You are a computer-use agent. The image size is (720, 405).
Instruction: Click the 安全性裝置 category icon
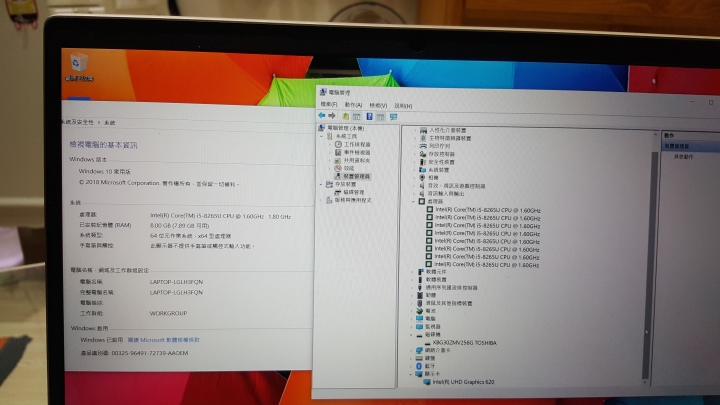coord(422,162)
